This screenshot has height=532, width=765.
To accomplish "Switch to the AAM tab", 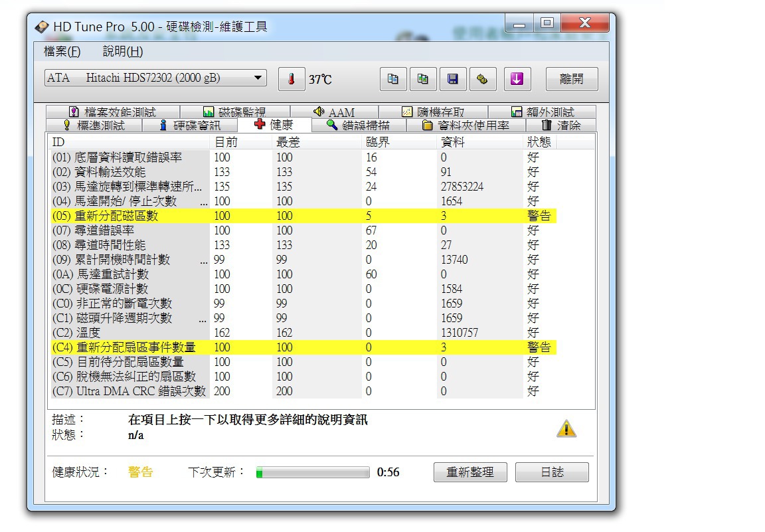I will (334, 112).
